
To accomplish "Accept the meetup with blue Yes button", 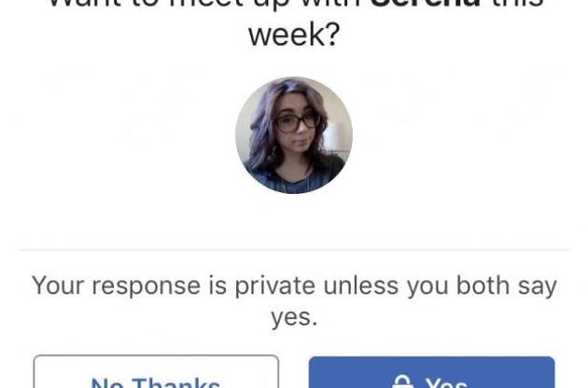I will pyautogui.click(x=431, y=372).
